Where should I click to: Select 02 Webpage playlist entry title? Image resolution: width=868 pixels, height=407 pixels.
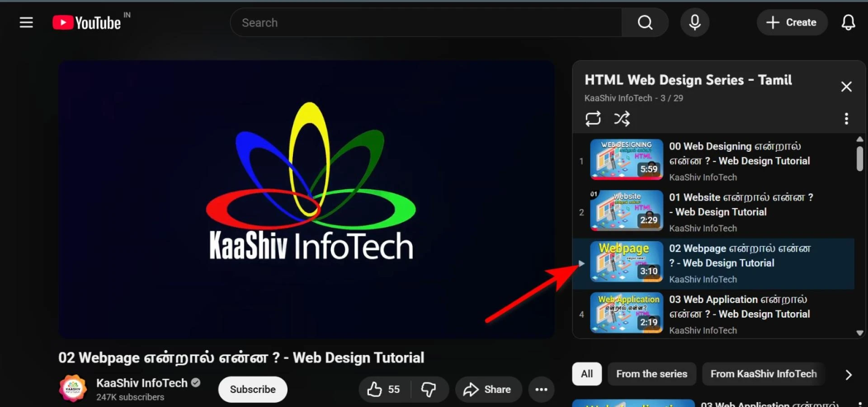(x=740, y=256)
